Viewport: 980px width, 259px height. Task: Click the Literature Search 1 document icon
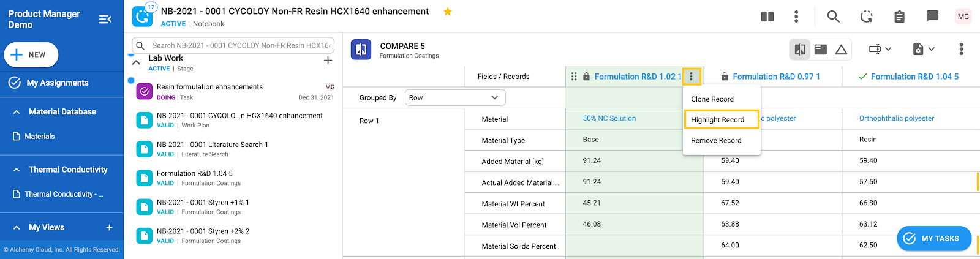click(144, 149)
